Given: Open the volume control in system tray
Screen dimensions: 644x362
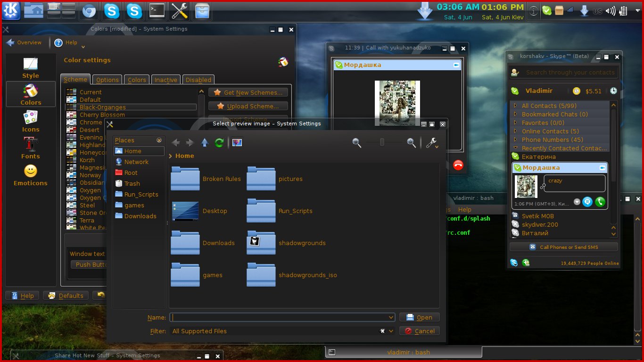Looking at the screenshot, I should (x=611, y=11).
